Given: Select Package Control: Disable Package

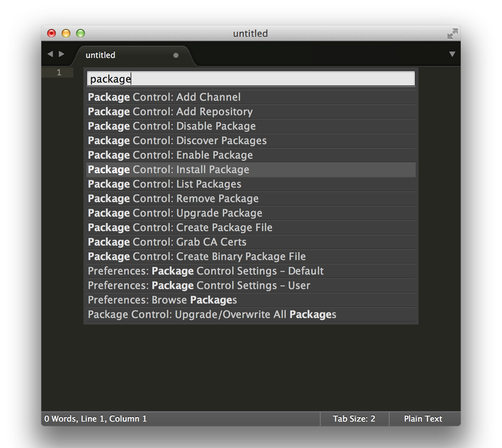Looking at the screenshot, I should coord(251,126).
